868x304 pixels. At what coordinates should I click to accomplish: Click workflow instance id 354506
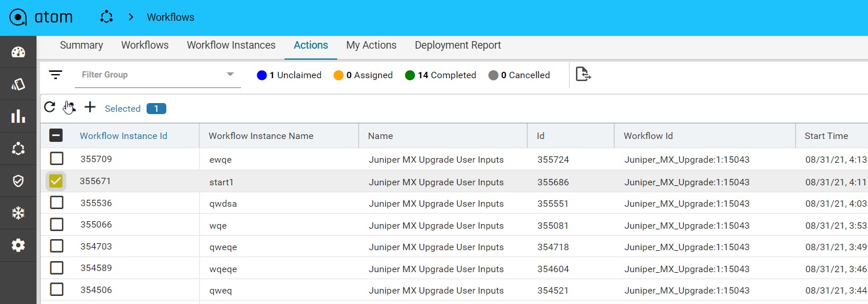click(x=96, y=290)
